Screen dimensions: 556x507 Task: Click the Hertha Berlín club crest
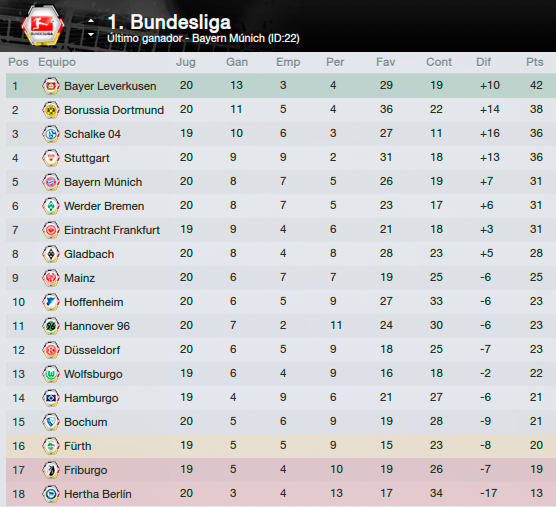click(x=51, y=494)
